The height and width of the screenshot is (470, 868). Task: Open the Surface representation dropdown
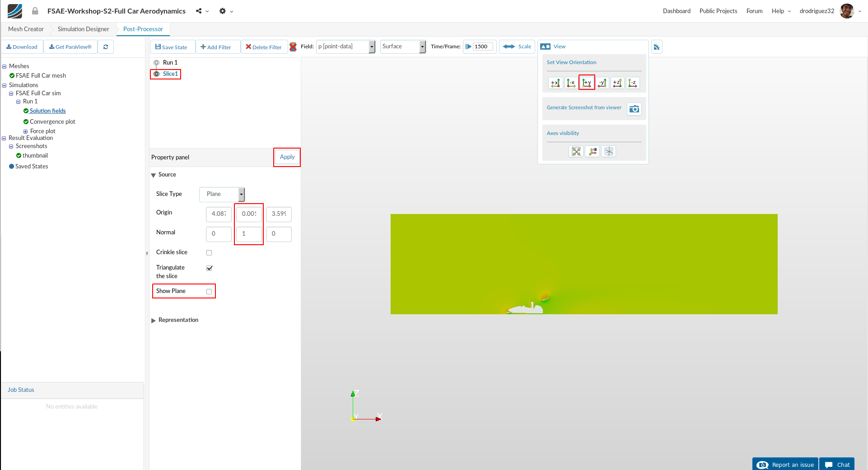[x=403, y=47]
